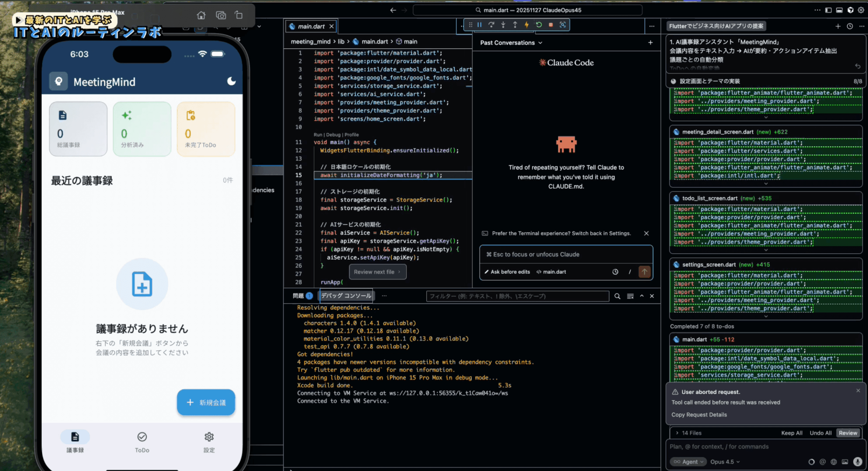
Task: Click the Keep All button
Action: tap(791, 433)
